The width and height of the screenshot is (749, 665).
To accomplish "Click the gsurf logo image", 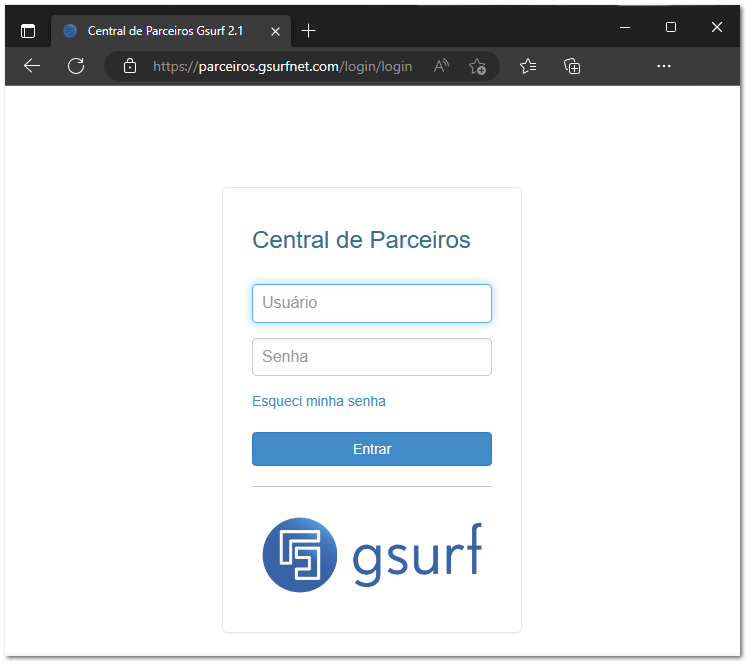I will click(x=372, y=555).
